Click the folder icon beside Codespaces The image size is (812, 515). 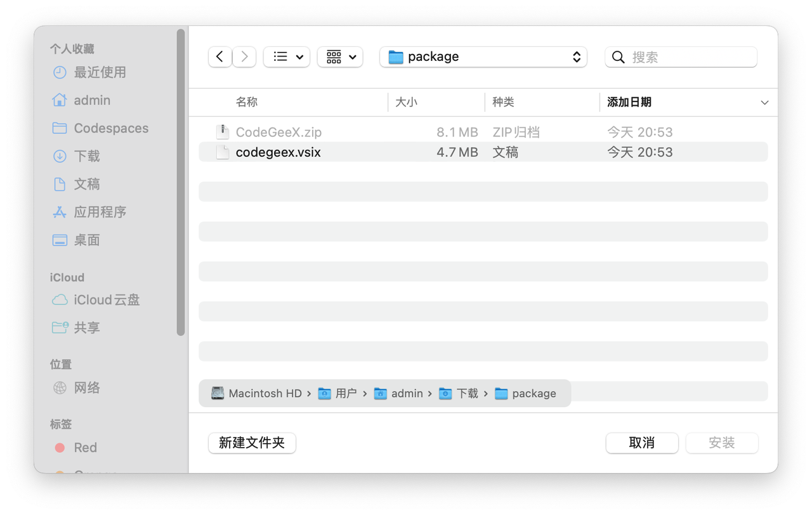pos(60,128)
